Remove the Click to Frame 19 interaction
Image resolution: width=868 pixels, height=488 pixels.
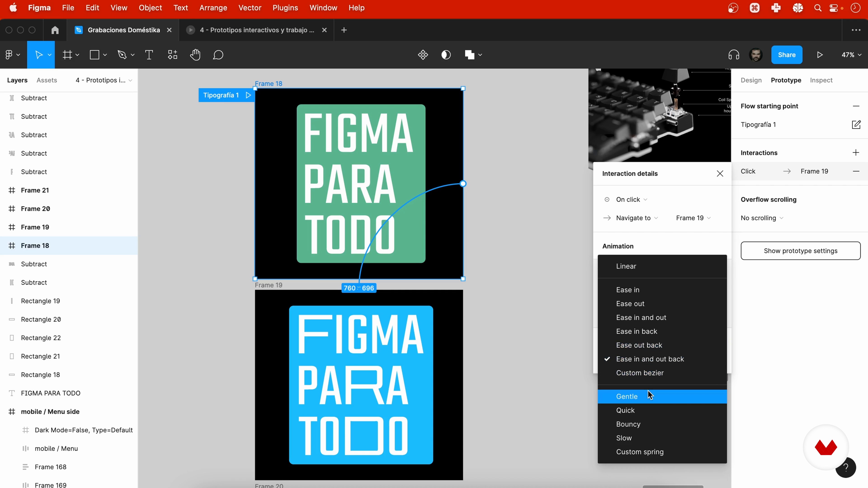click(x=856, y=171)
